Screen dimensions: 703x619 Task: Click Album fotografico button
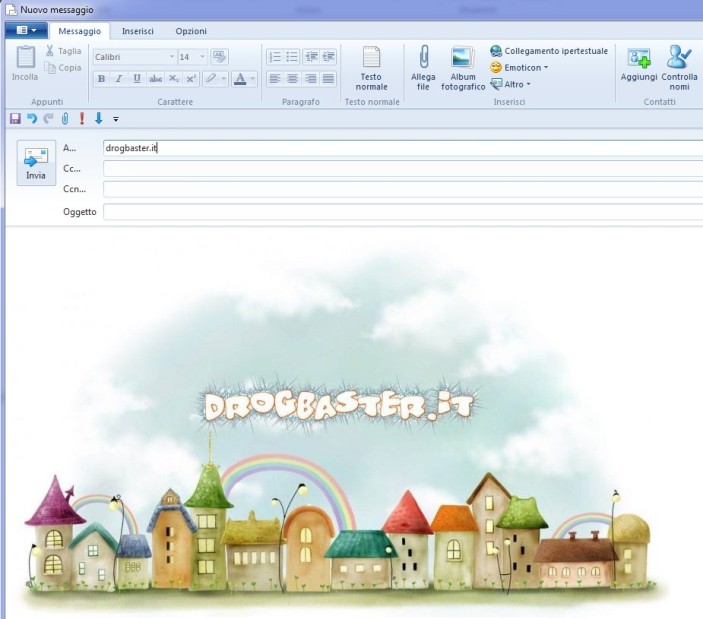[x=463, y=68]
